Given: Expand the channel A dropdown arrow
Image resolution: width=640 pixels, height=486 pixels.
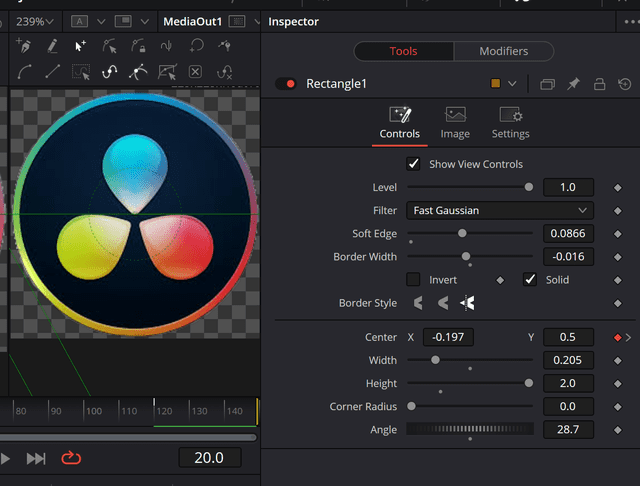Looking at the screenshot, I should pyautogui.click(x=101, y=22).
